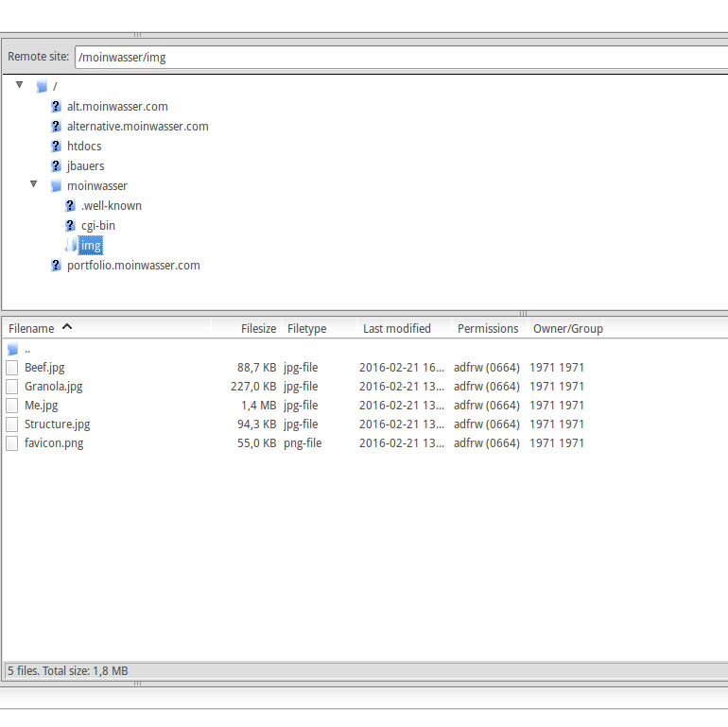The image size is (728, 727).
Task: Collapse the root directory tree node
Action: pyautogui.click(x=20, y=85)
